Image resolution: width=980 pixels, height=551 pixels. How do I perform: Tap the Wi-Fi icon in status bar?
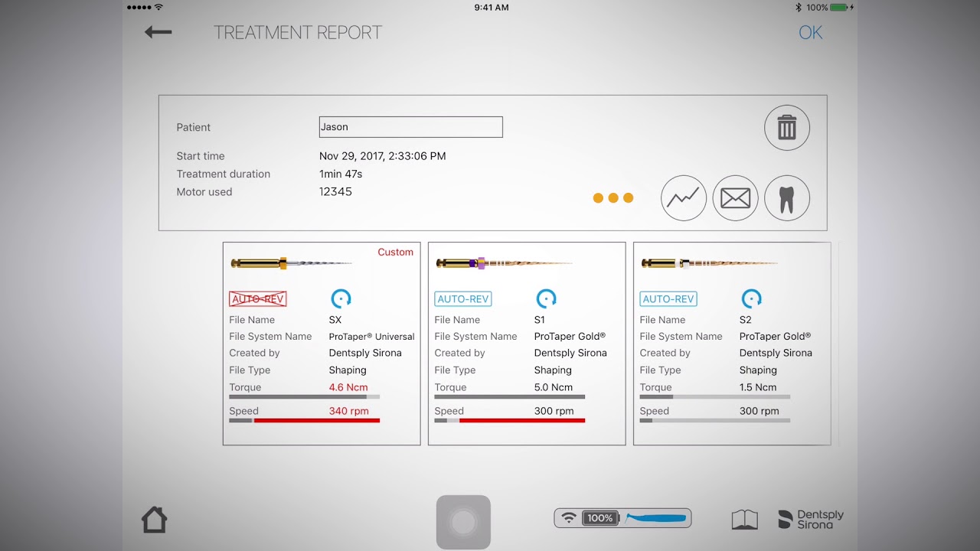click(x=158, y=7)
